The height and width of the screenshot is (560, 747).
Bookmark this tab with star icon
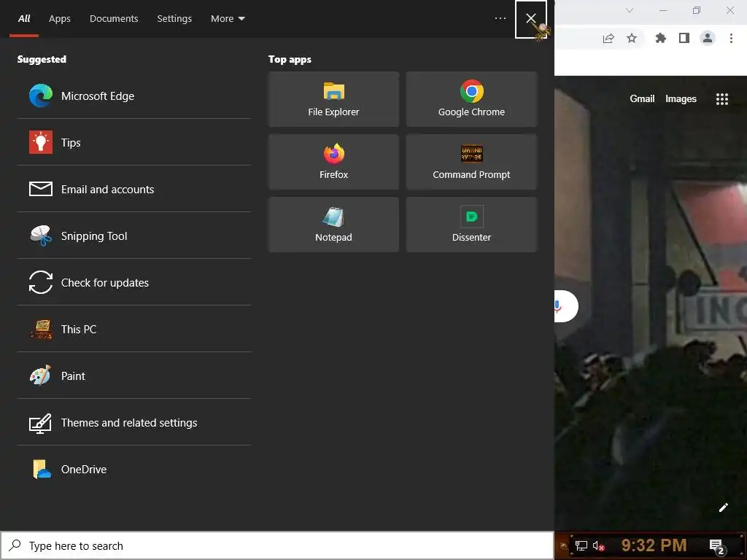pos(632,38)
